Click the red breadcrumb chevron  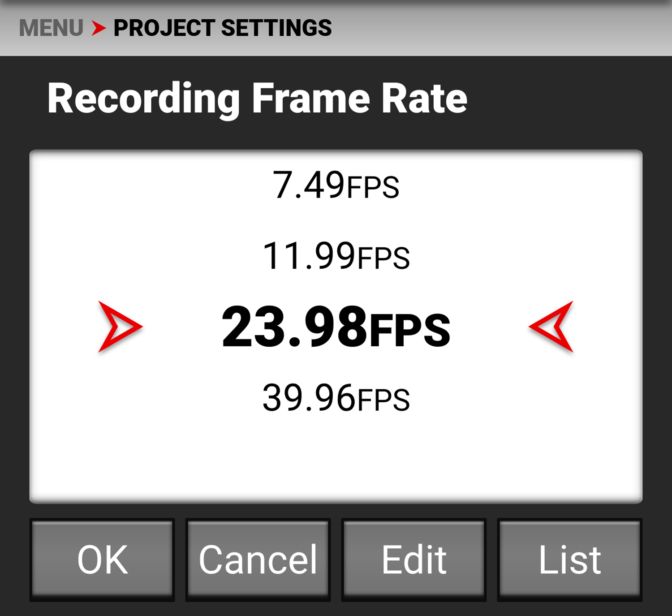pos(99,28)
